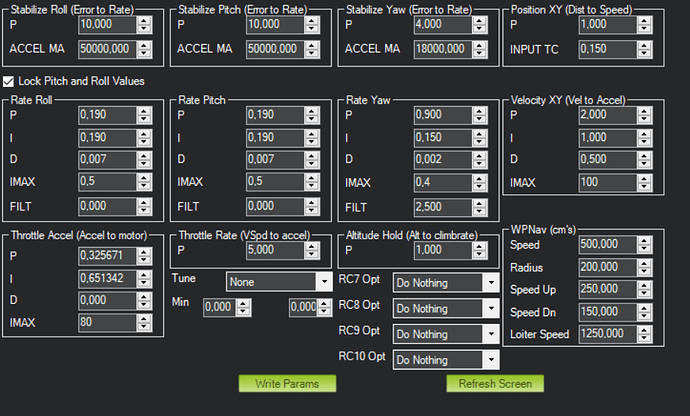Click Velocity XY IMAX value field
The width and height of the screenshot is (690, 416).
pos(607,182)
